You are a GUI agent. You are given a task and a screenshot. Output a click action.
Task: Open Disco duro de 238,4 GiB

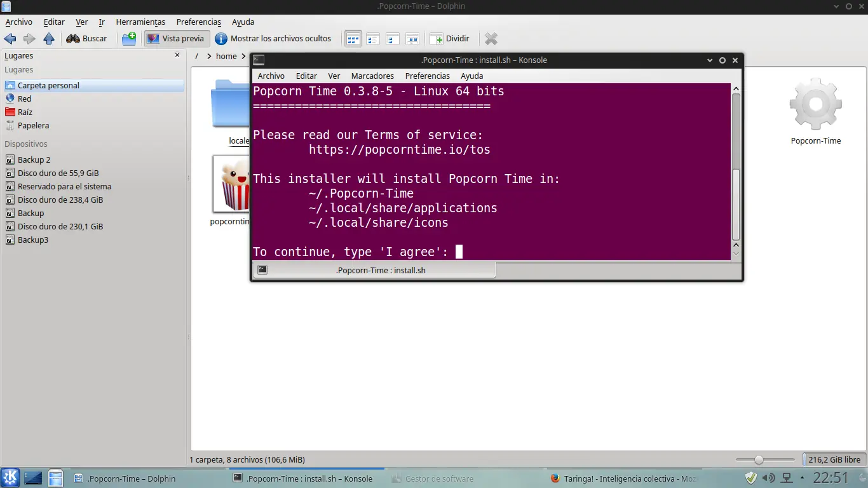tap(93, 200)
